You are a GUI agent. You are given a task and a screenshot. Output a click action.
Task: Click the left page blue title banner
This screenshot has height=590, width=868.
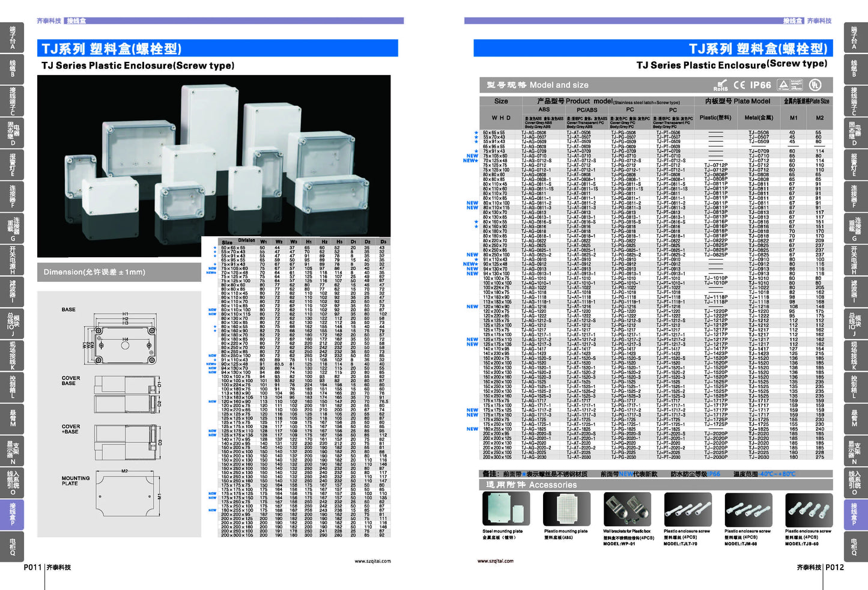[x=217, y=48]
